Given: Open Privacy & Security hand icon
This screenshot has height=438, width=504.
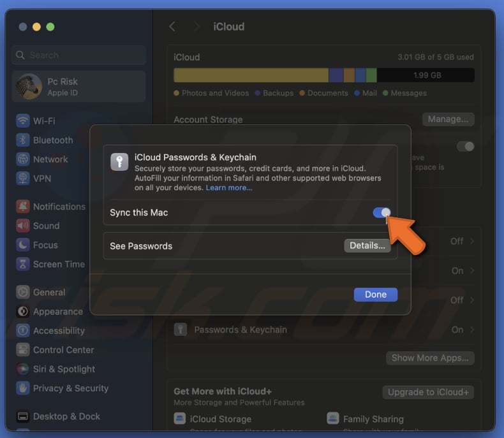Looking at the screenshot, I should (23, 388).
